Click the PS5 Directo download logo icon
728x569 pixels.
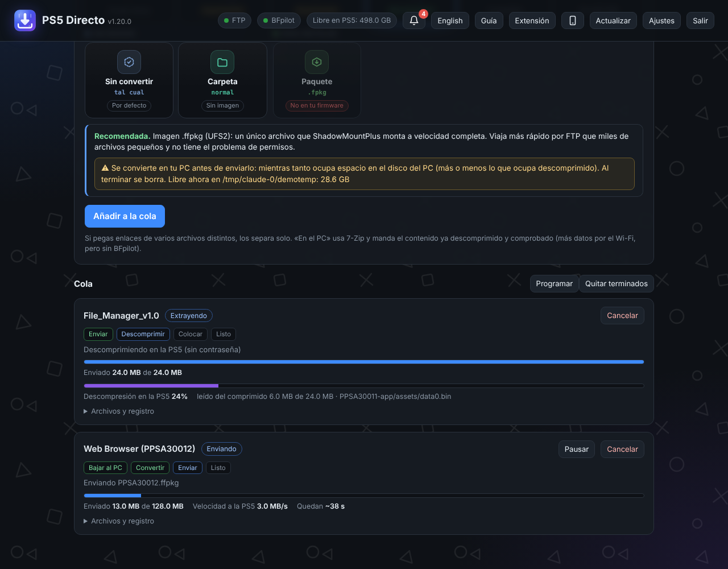point(24,20)
